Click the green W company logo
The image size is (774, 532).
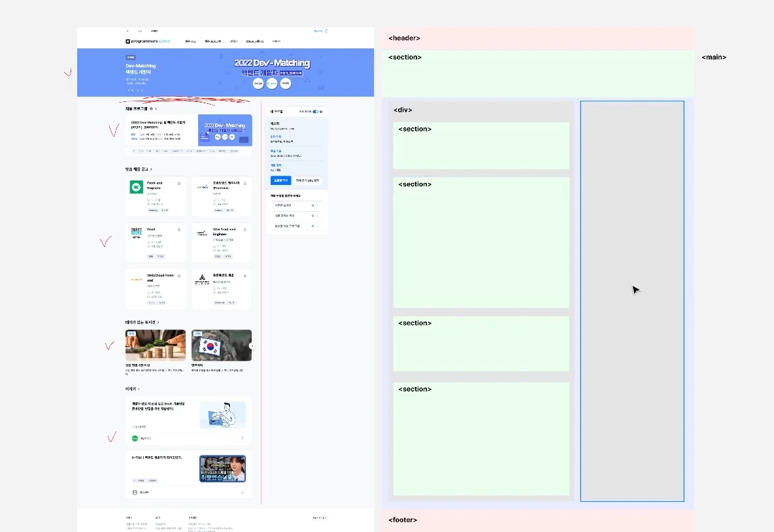tap(136, 187)
